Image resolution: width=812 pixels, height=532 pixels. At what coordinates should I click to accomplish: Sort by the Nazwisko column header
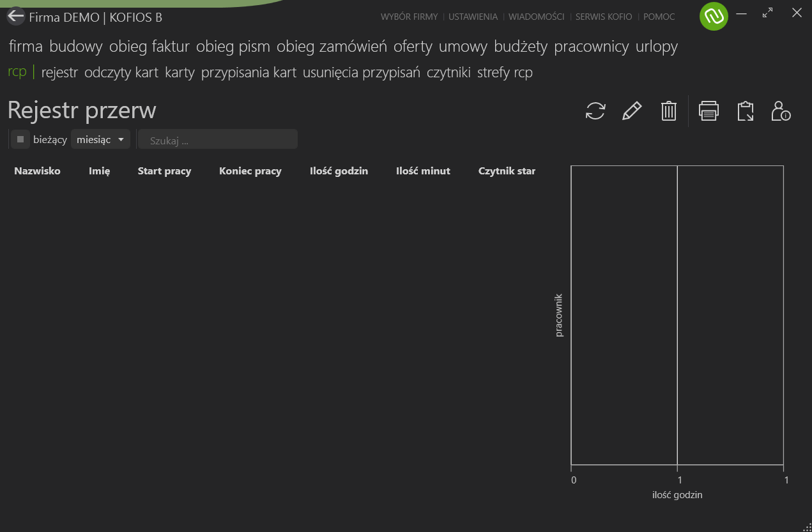(37, 171)
